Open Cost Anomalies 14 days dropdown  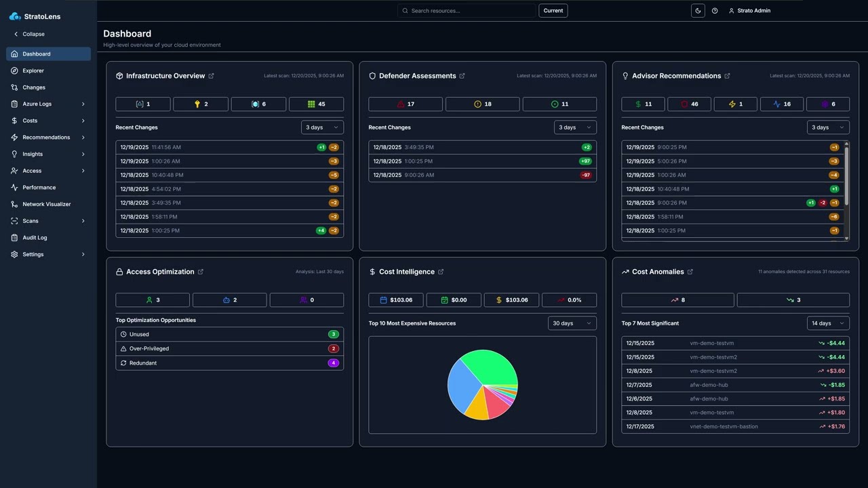click(828, 323)
